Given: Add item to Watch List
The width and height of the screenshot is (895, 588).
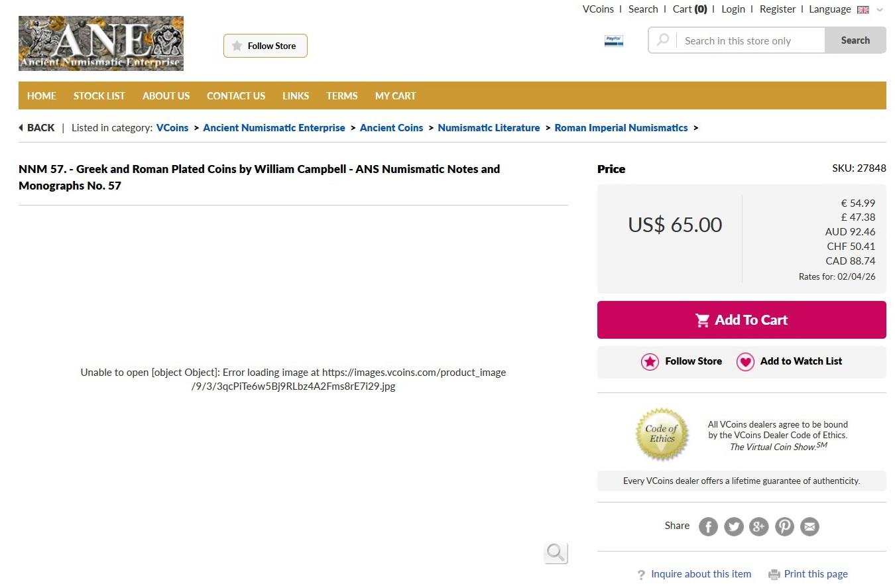Looking at the screenshot, I should 790,361.
